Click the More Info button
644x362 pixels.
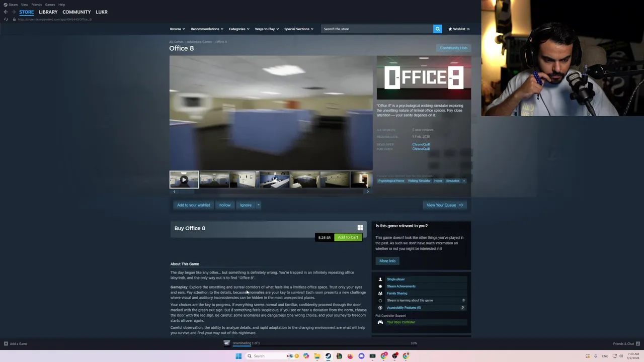(x=387, y=261)
